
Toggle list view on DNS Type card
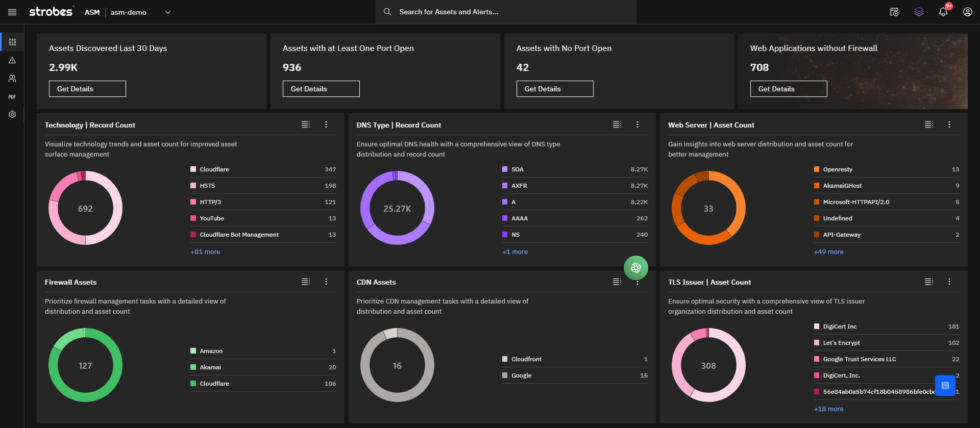[x=617, y=124]
